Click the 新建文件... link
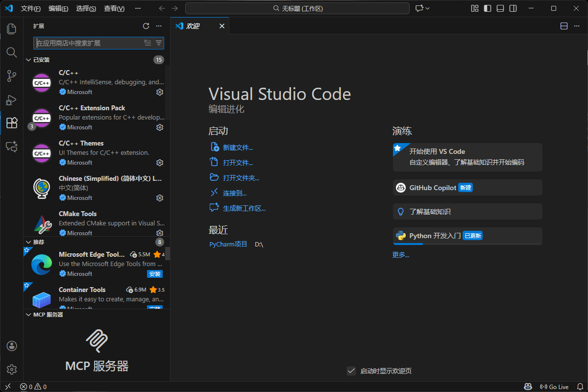This screenshot has width=588, height=392. click(x=238, y=147)
